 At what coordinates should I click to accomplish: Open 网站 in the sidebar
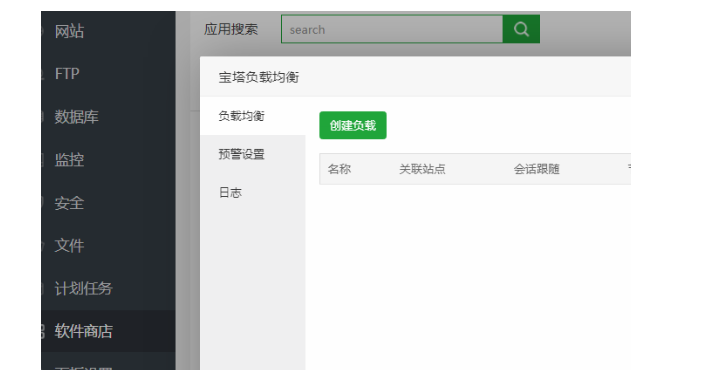pyautogui.click(x=69, y=31)
